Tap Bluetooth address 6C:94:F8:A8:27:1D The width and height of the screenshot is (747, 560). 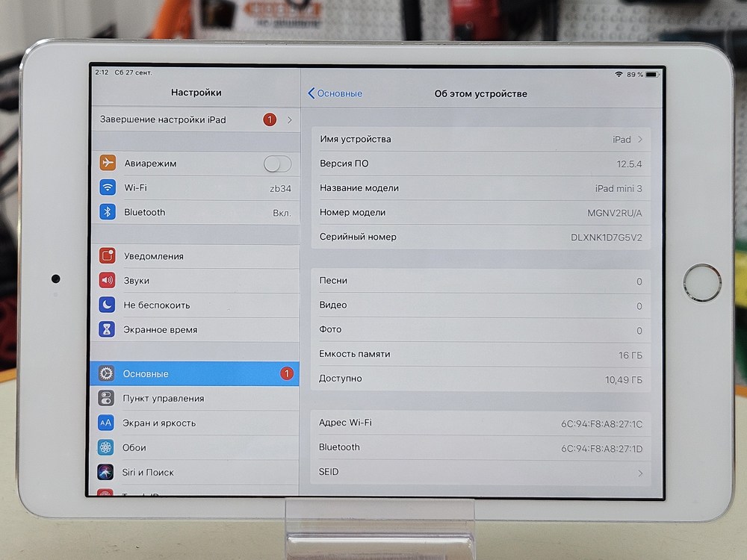[x=601, y=449]
